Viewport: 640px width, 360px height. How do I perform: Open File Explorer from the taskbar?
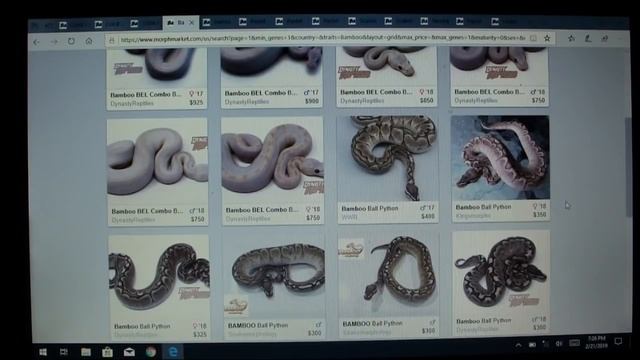tap(86, 352)
